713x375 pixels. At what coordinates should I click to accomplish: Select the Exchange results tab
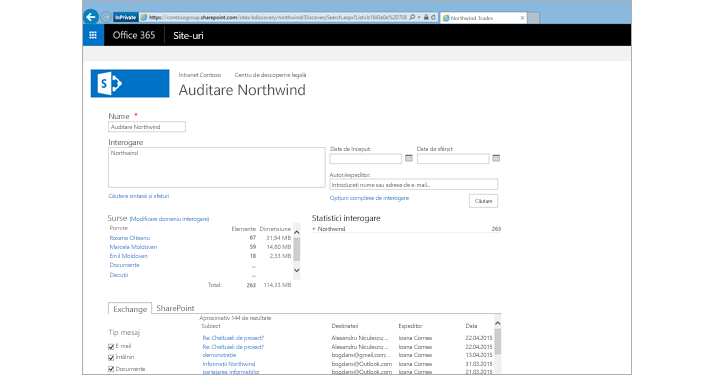[x=130, y=309]
